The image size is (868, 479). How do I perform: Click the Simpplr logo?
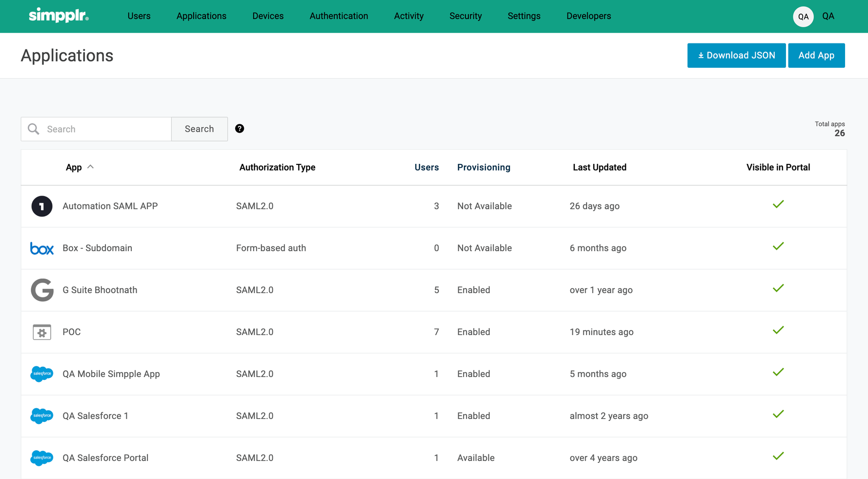click(x=59, y=16)
